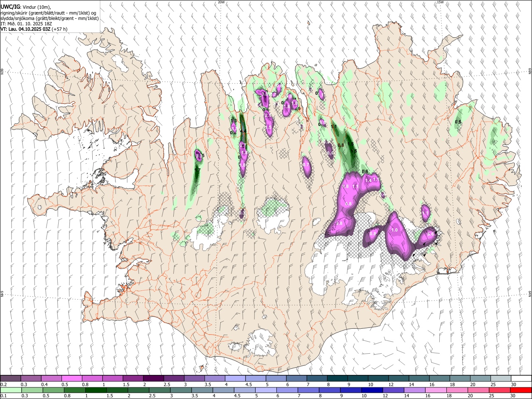Click the 'IT: Mið. 01. 10. 2025 18Z' line
Image resolution: width=532 pixels, height=399 pixels.
[26, 24]
